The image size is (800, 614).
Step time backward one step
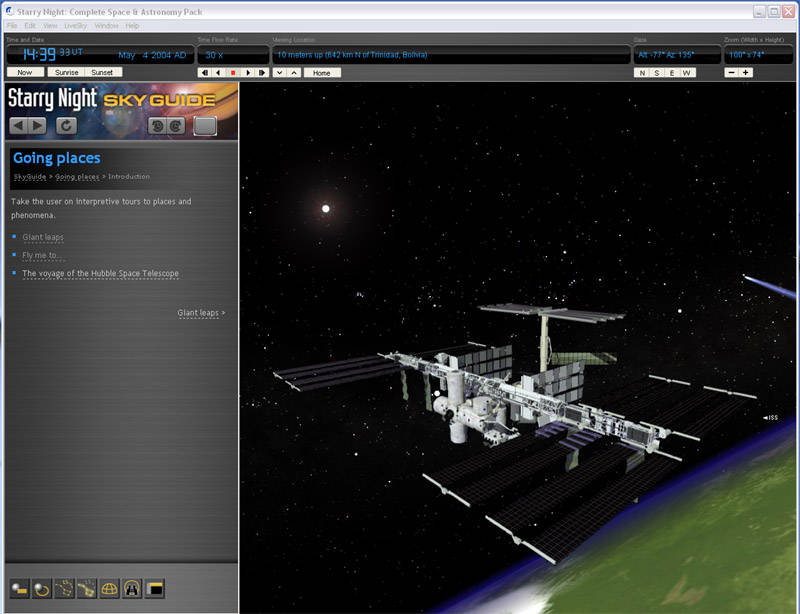pyautogui.click(x=205, y=72)
